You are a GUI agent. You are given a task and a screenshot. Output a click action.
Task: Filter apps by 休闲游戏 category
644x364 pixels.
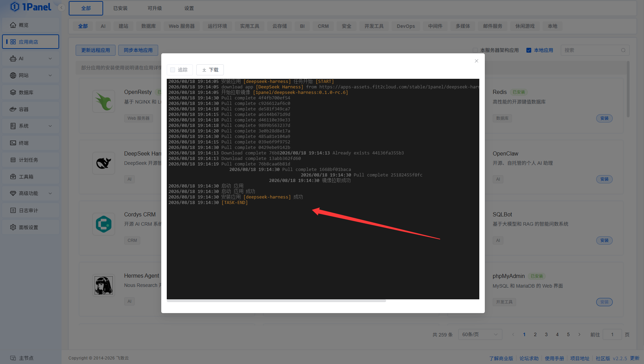(x=525, y=26)
